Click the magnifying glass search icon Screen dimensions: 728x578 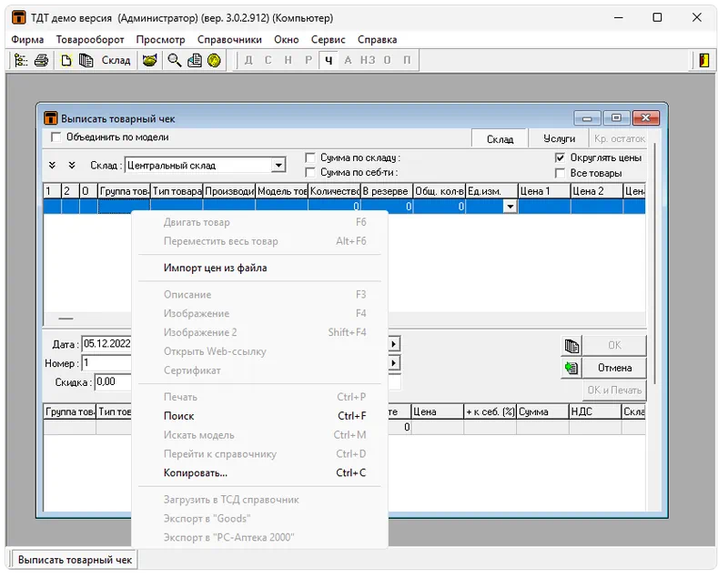click(175, 60)
